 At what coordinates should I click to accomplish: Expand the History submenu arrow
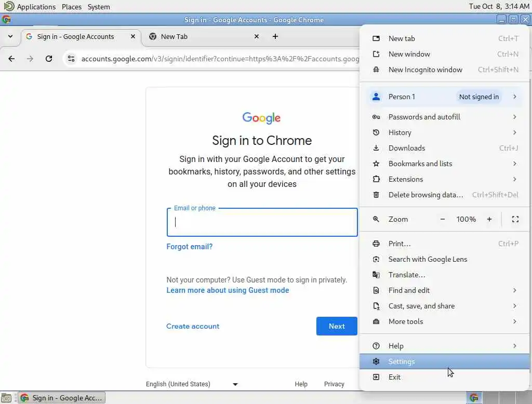[515, 132]
